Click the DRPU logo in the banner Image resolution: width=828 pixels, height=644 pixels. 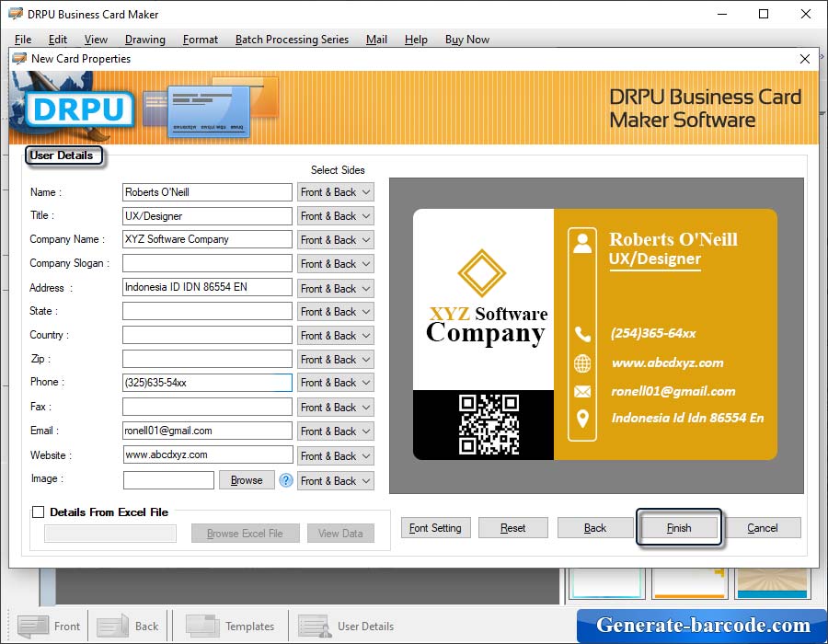coord(79,109)
